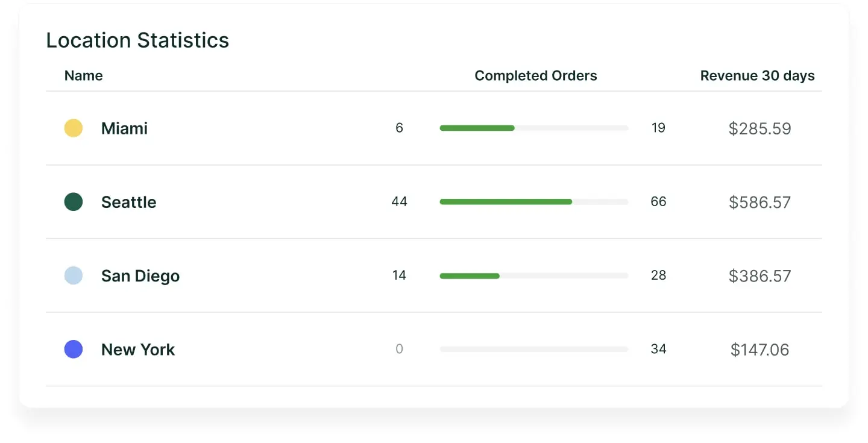Click the purple dot next to New York
868x443 pixels.
[73, 349]
